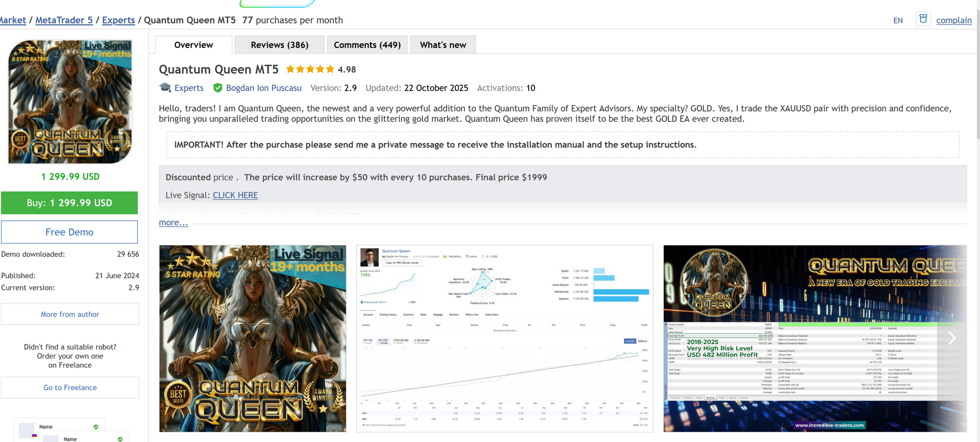Viewport: 980px width, 442px height.
Task: Open the What's new tab
Action: coord(443,45)
